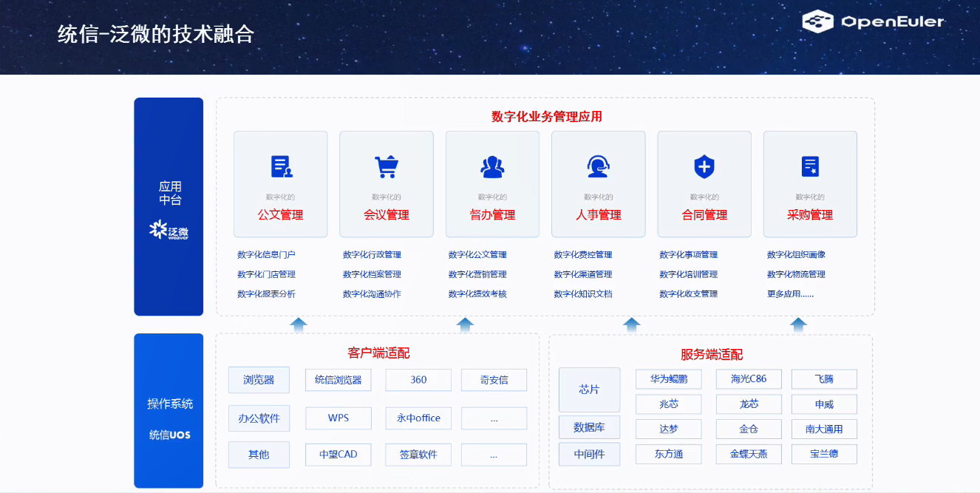Select 数字化知识文档 link

[x=583, y=294]
